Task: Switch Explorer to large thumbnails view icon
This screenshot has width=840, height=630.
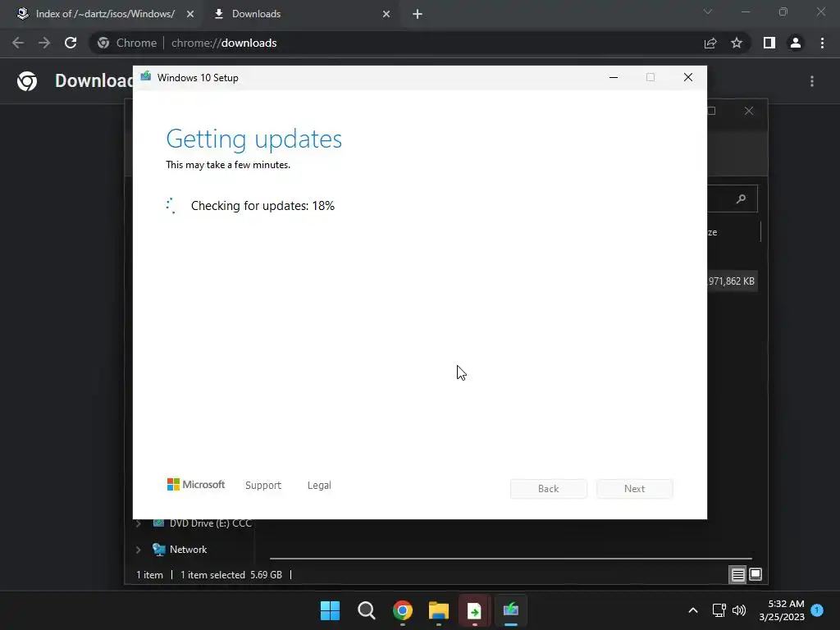Action: (756, 575)
